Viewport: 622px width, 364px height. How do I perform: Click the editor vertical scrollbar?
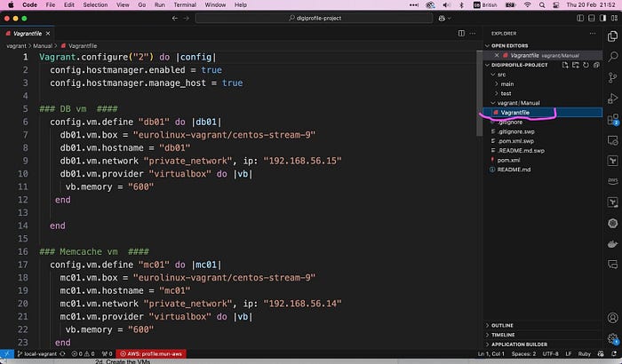tap(479, 93)
